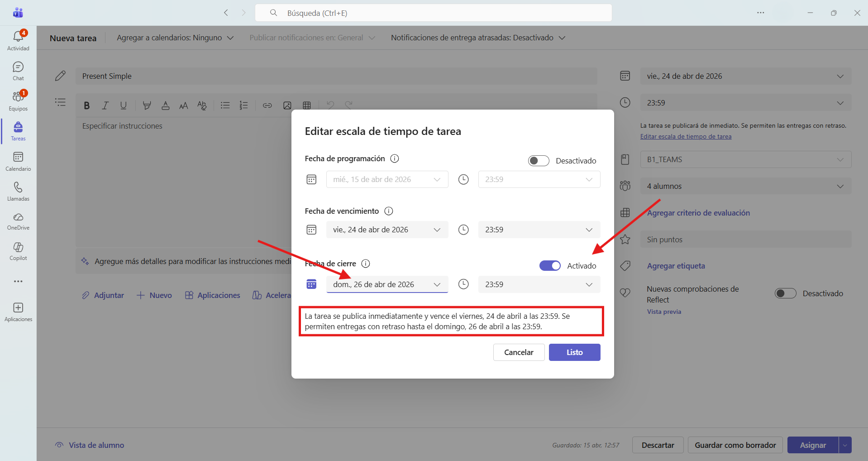Open the vie., 24 de abr de 2026 dropdown on right panel
This screenshot has height=461, width=868.
(x=745, y=76)
